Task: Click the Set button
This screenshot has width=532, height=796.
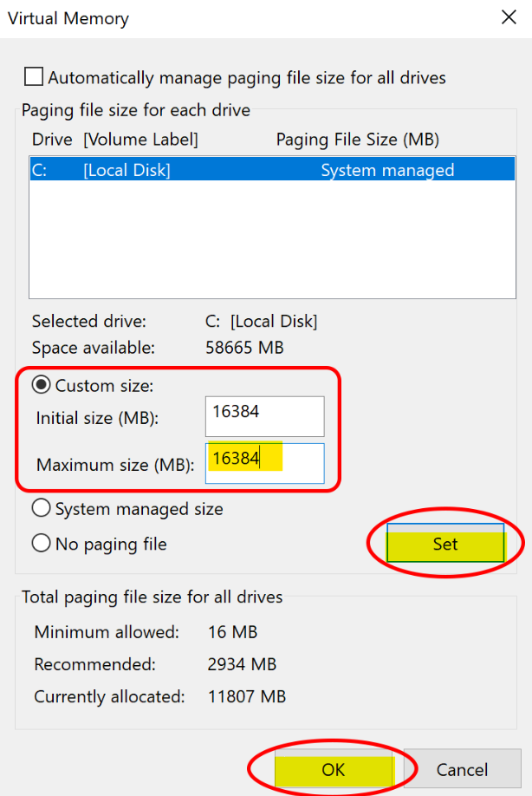Action: pyautogui.click(x=445, y=543)
